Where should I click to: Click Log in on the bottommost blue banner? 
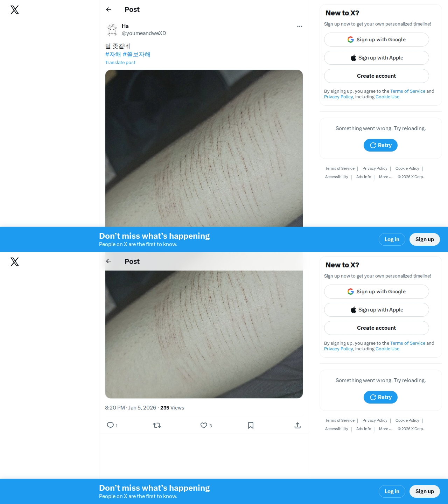click(392, 491)
